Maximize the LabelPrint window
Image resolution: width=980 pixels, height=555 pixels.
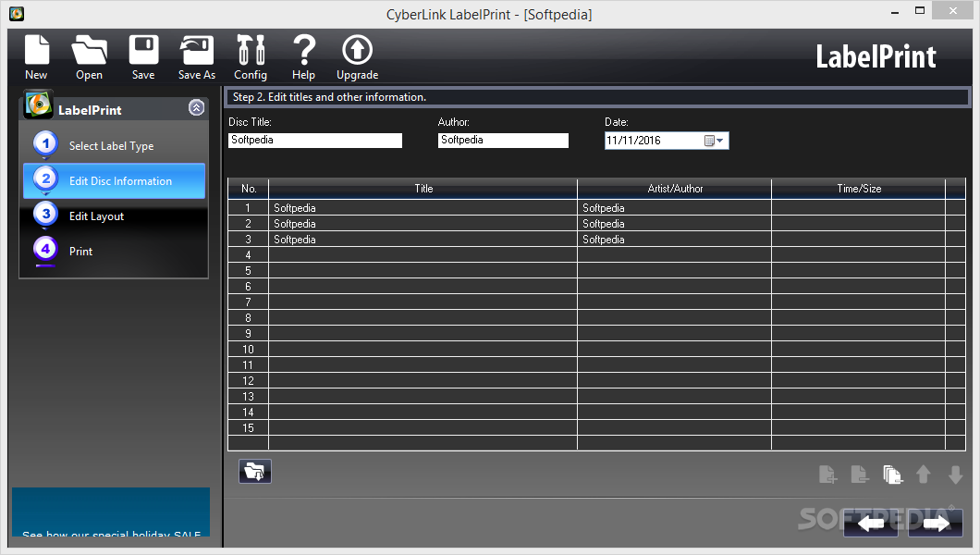[920, 10]
